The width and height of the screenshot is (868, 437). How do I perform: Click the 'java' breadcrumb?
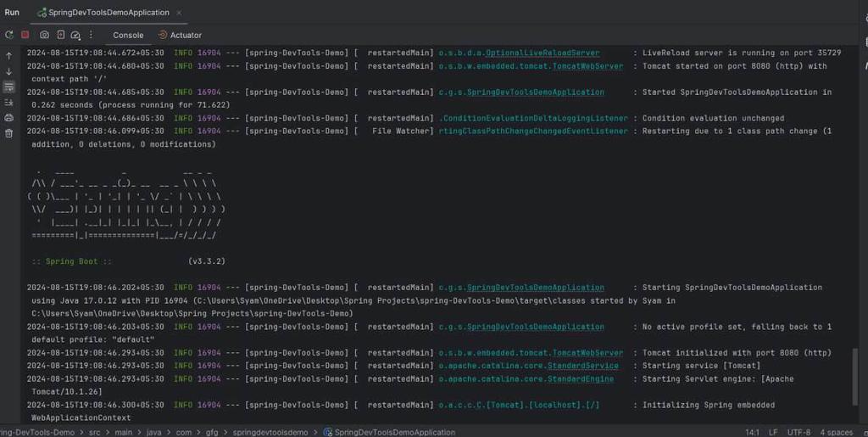pos(154,432)
